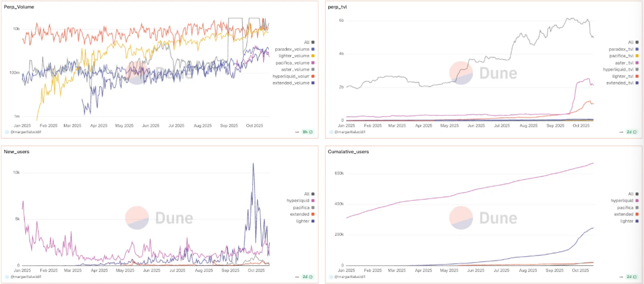Image resolution: width=644 pixels, height=284 pixels.
Task: Click the author avatar under New_users chart
Action: point(7,276)
